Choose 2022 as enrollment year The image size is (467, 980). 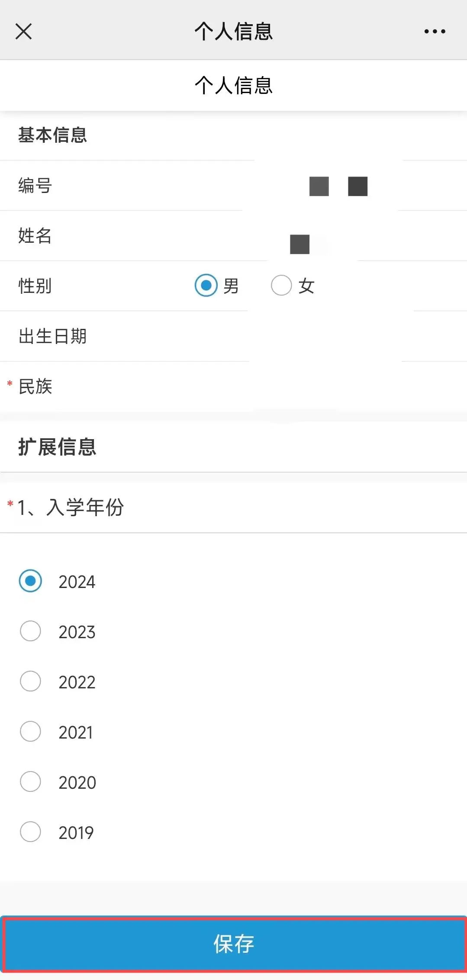30,681
